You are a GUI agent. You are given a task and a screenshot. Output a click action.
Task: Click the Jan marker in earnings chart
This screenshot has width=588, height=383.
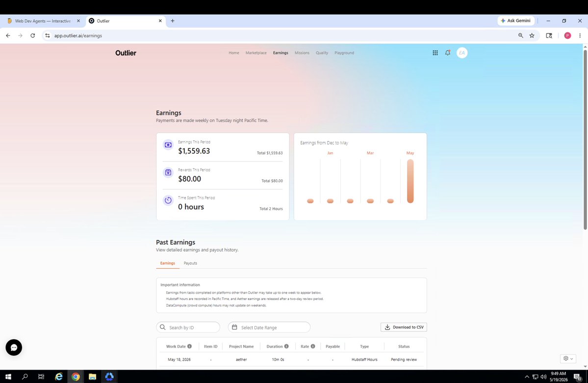(x=330, y=201)
